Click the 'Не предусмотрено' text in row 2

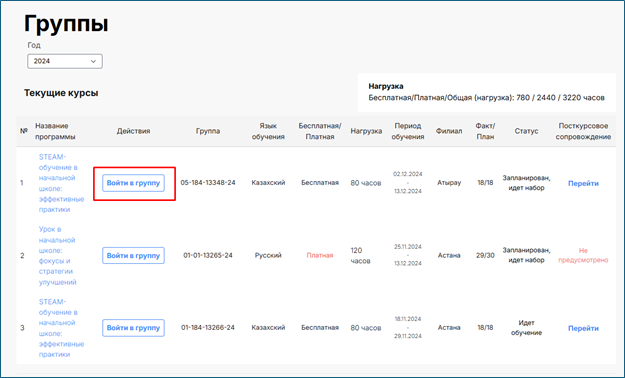click(583, 255)
